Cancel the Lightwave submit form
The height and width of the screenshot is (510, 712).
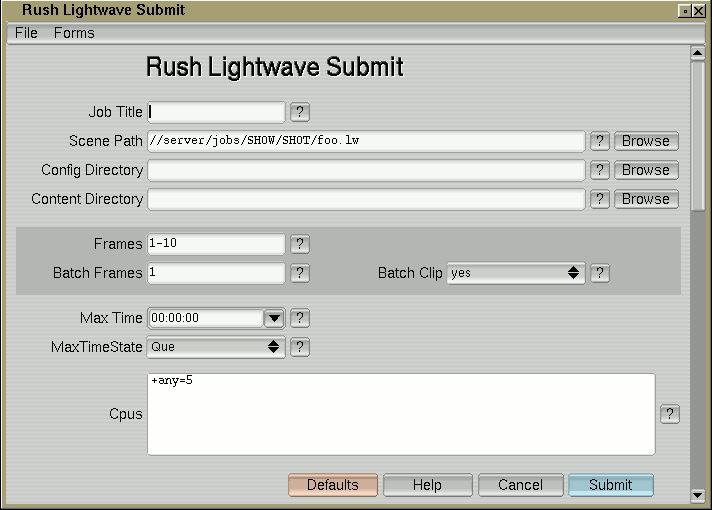(x=520, y=485)
